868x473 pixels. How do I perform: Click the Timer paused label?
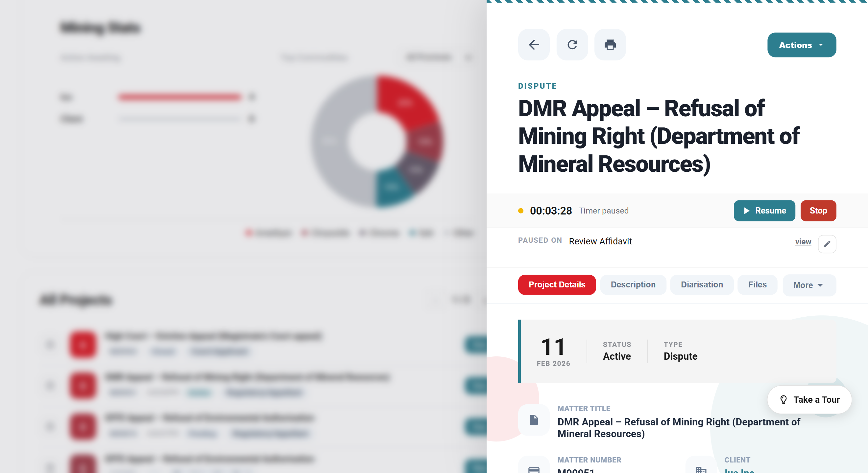(603, 211)
